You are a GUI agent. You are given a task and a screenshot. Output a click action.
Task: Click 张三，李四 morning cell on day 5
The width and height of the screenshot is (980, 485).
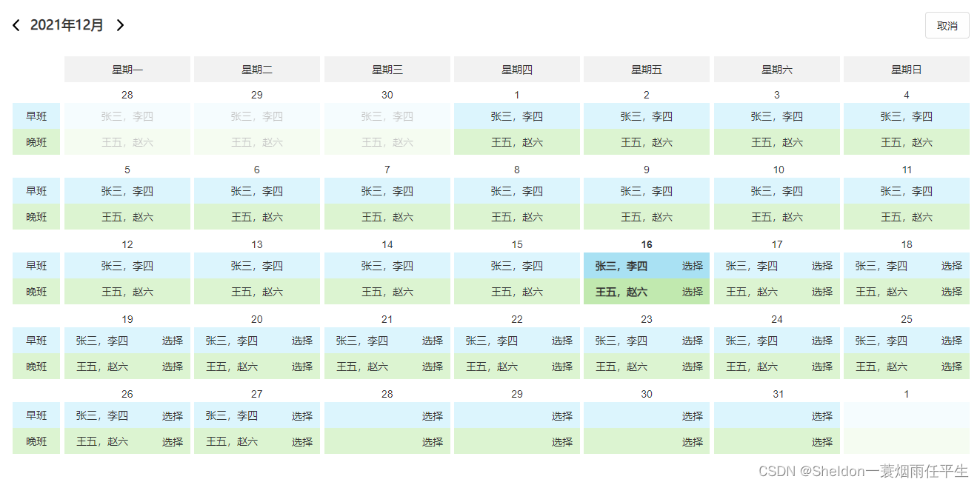point(127,191)
